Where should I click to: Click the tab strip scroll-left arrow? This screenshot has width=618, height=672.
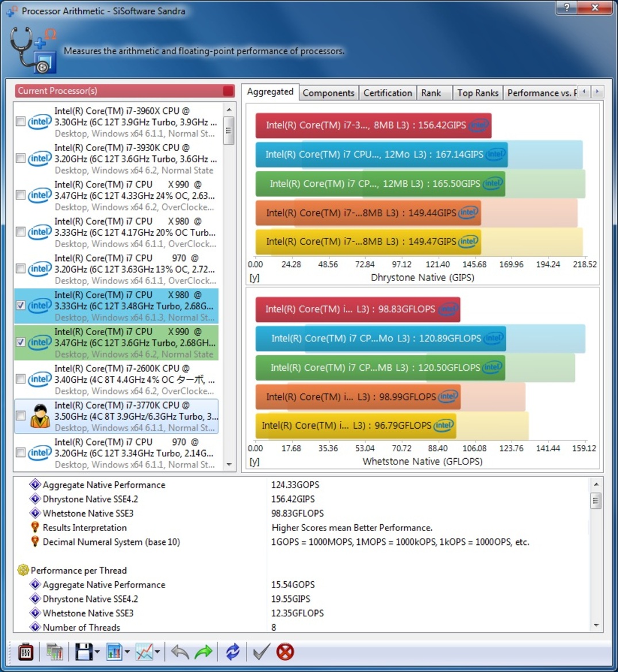(584, 91)
